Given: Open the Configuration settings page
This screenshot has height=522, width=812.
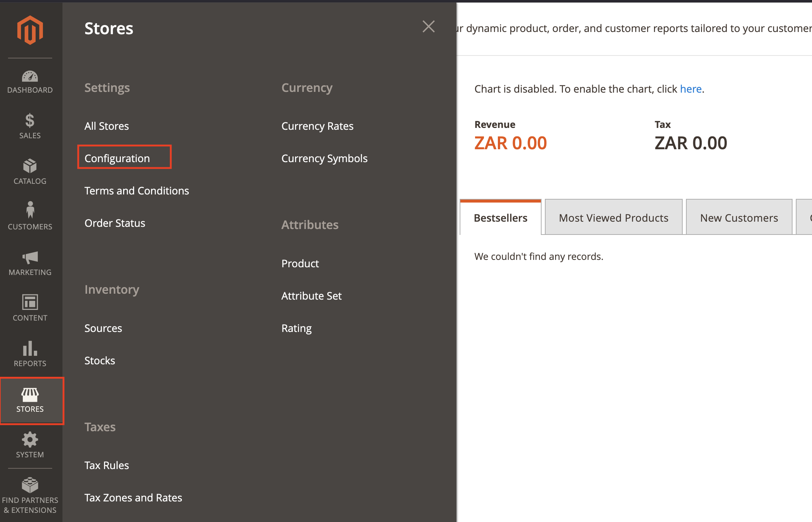Looking at the screenshot, I should (x=118, y=158).
